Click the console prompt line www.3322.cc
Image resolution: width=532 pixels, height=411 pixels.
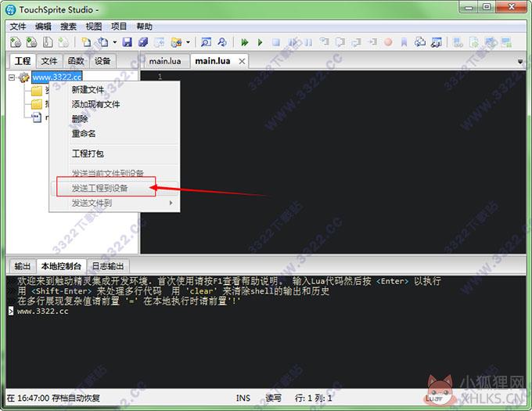42,311
